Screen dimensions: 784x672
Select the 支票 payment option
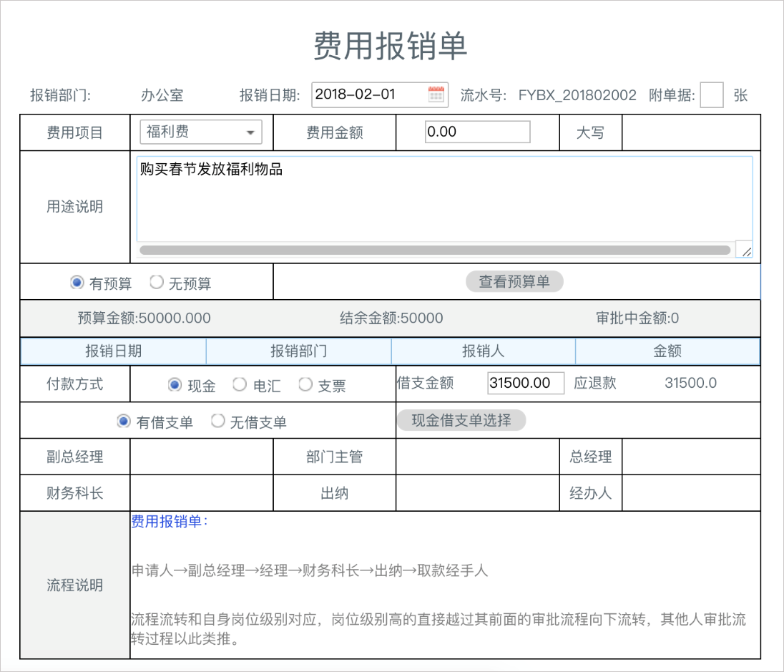tap(304, 384)
